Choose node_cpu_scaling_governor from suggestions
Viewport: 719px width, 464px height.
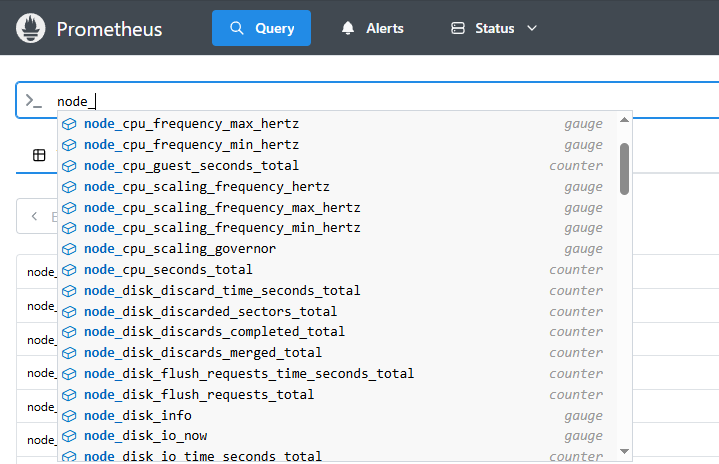(x=180, y=248)
